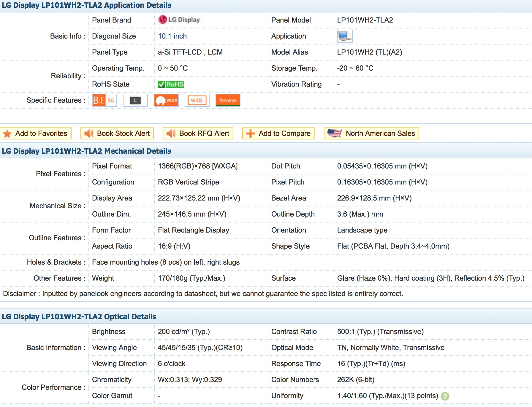Add panel to Compare list

(x=278, y=133)
